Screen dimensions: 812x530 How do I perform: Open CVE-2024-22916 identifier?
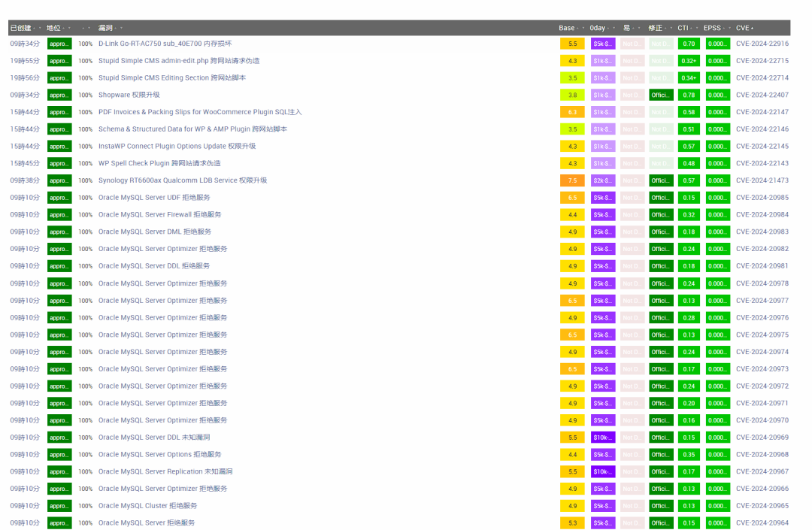click(762, 44)
